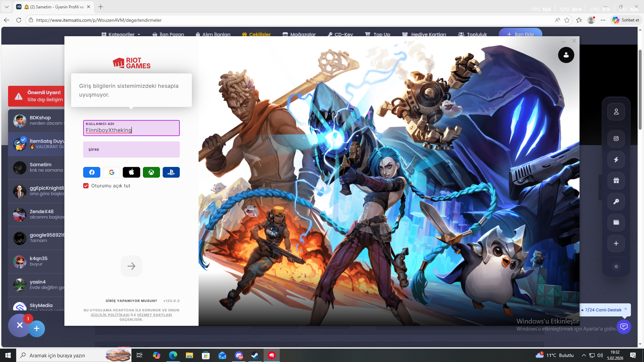The height and width of the screenshot is (362, 644).
Task: Sign in with Facebook button
Action: (92, 172)
